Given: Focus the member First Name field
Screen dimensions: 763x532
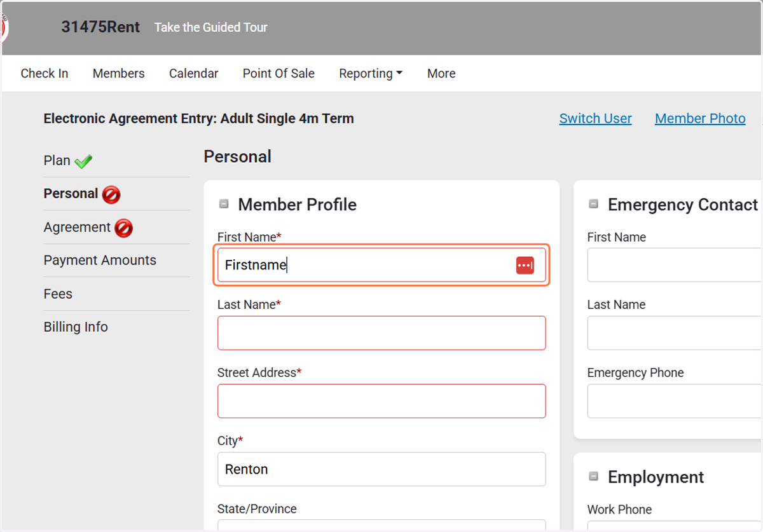Looking at the screenshot, I should click(381, 265).
